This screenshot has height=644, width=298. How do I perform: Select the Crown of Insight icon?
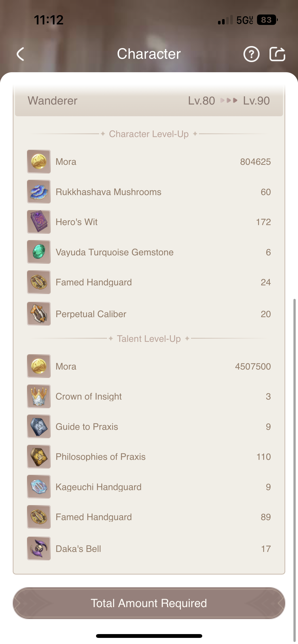(39, 396)
